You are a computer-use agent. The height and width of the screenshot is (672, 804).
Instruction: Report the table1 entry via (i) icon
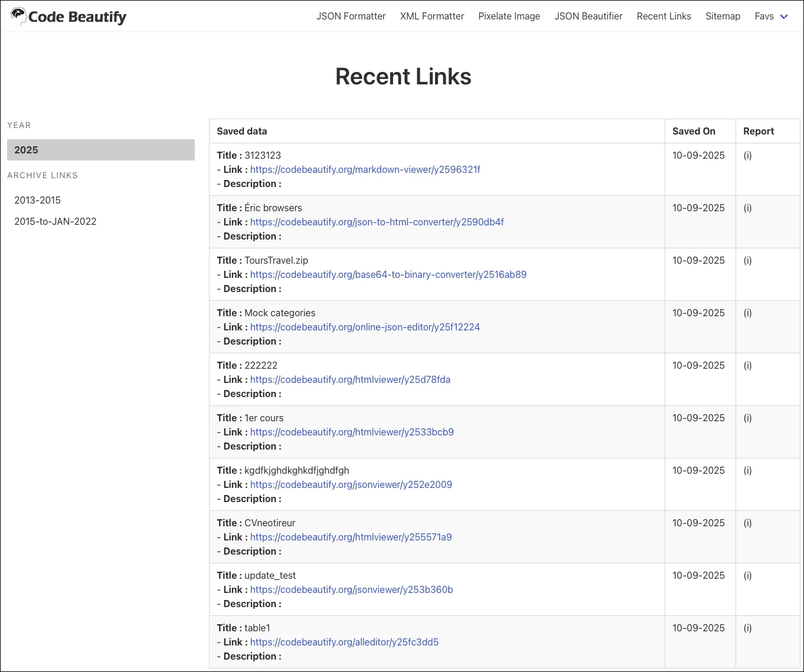tap(747, 628)
